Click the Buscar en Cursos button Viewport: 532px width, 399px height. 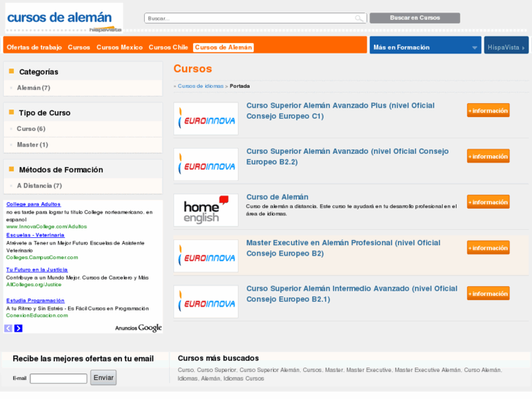coord(415,18)
